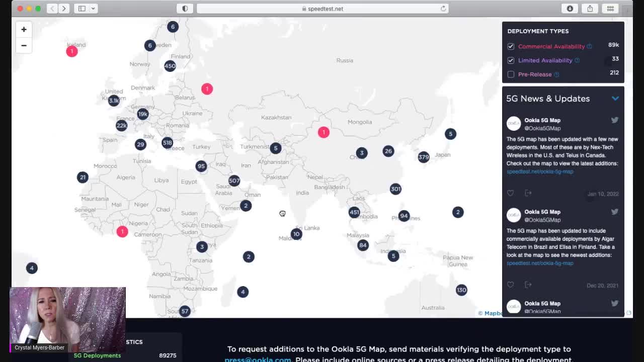Select the 379 cluster near Japan

pos(424,157)
